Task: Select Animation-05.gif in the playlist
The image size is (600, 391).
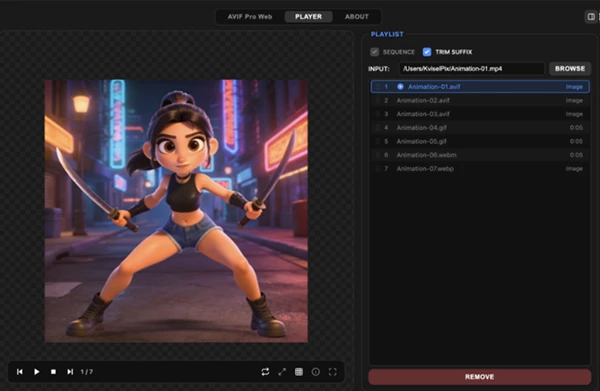Action: point(480,141)
